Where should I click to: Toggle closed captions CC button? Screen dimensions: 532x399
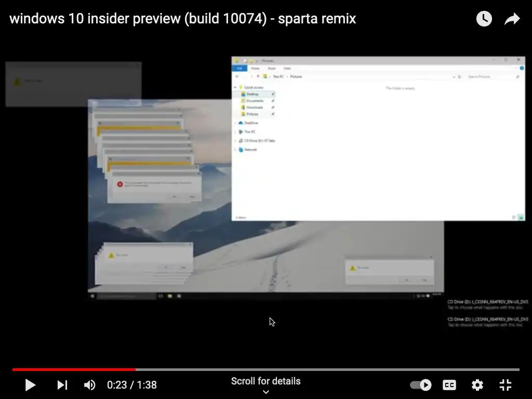(449, 385)
